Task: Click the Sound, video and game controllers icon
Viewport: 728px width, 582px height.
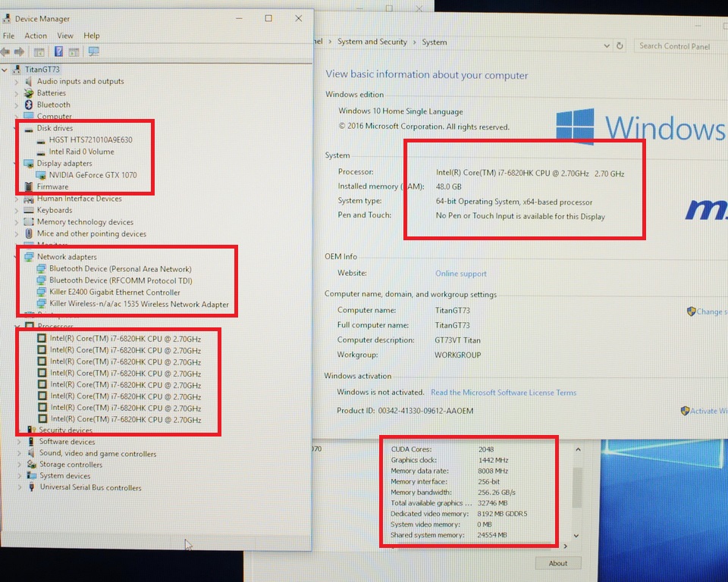Action: pos(31,453)
